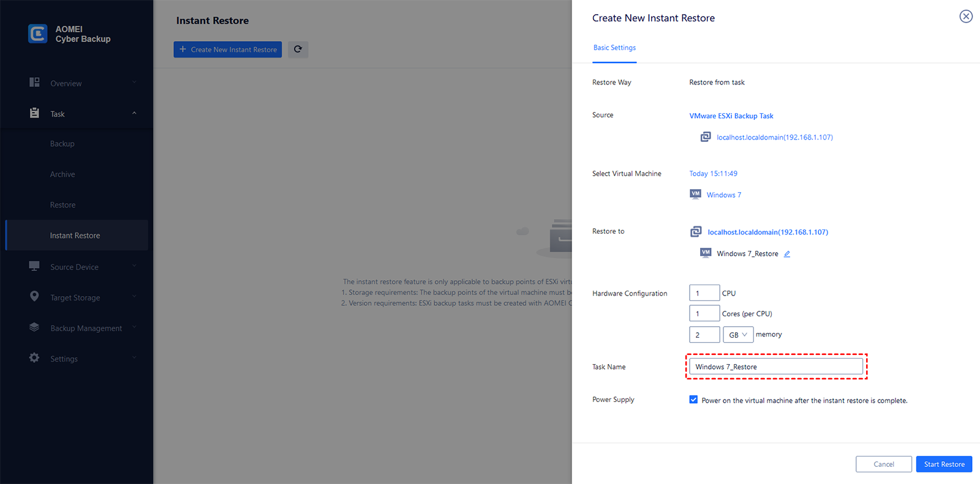The image size is (980, 484).
Task: Open the VMware ESXi Backup Task link
Action: [x=731, y=116]
